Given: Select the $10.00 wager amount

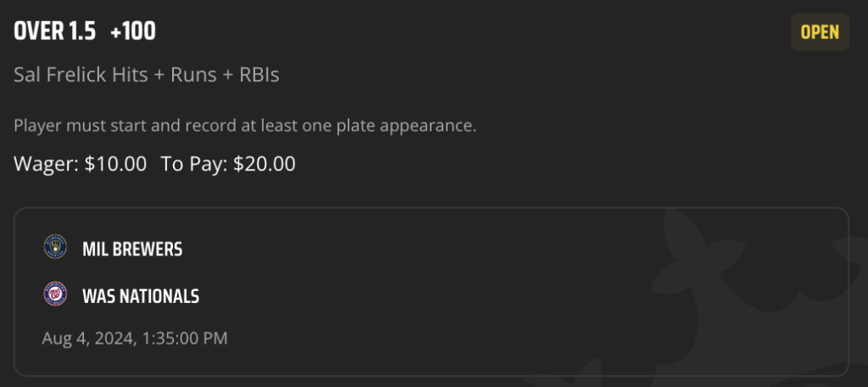Looking at the screenshot, I should click(115, 164).
